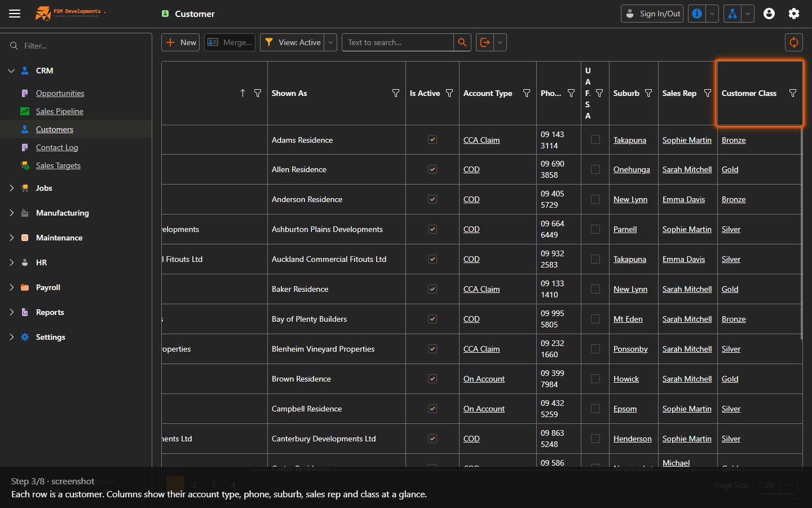Screen dimensions: 812x508
Task: Open the user account profile icon
Action: [769, 14]
